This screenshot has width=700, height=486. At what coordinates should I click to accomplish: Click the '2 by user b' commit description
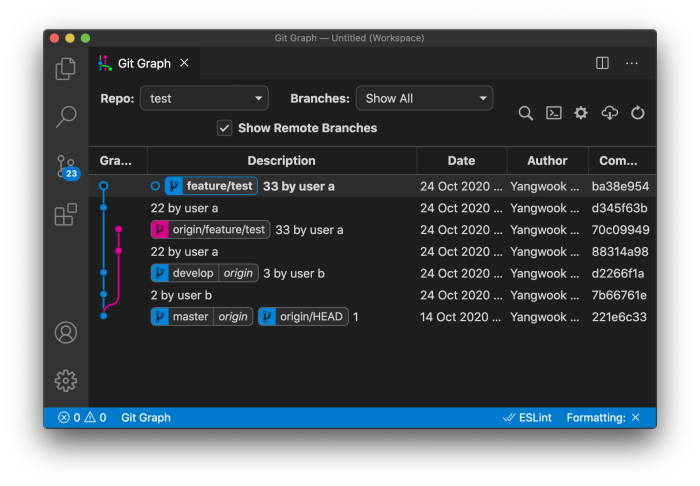181,295
